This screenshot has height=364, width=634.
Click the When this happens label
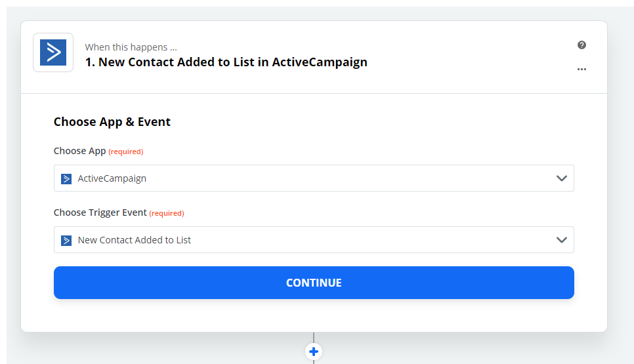(x=131, y=47)
